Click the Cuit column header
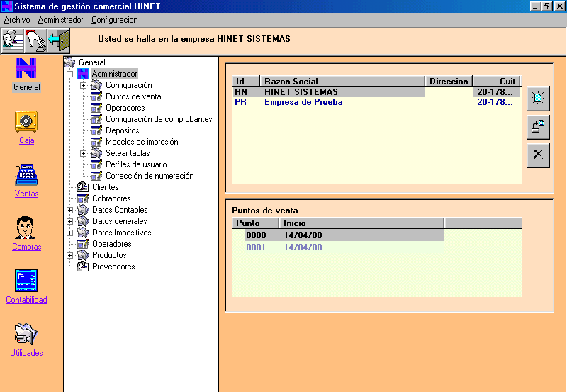The height and width of the screenshot is (392, 567). [497, 82]
